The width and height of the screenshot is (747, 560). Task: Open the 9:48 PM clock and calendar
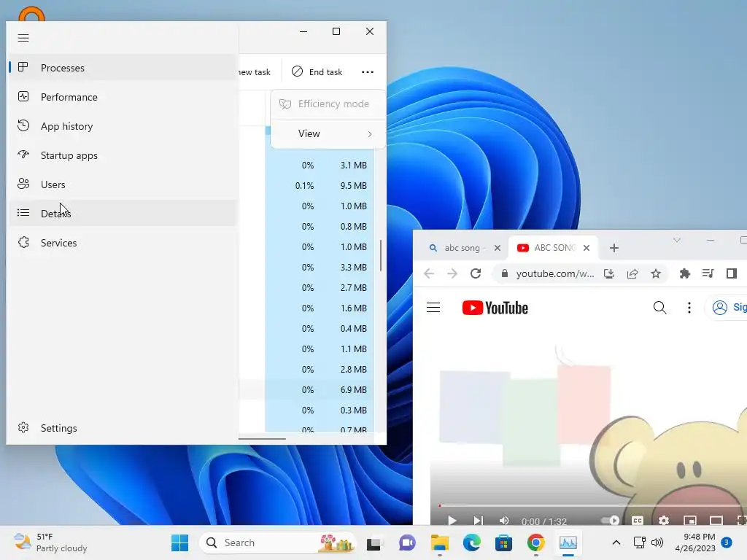(x=695, y=542)
